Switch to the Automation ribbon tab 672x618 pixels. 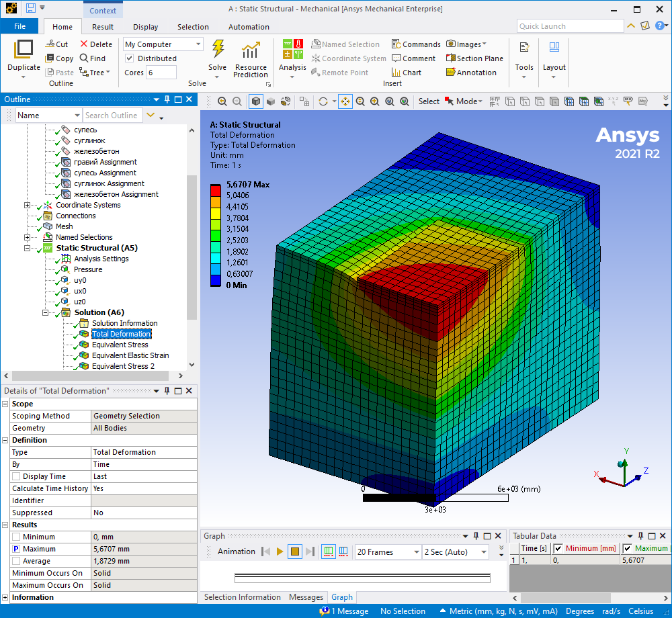[x=249, y=27]
